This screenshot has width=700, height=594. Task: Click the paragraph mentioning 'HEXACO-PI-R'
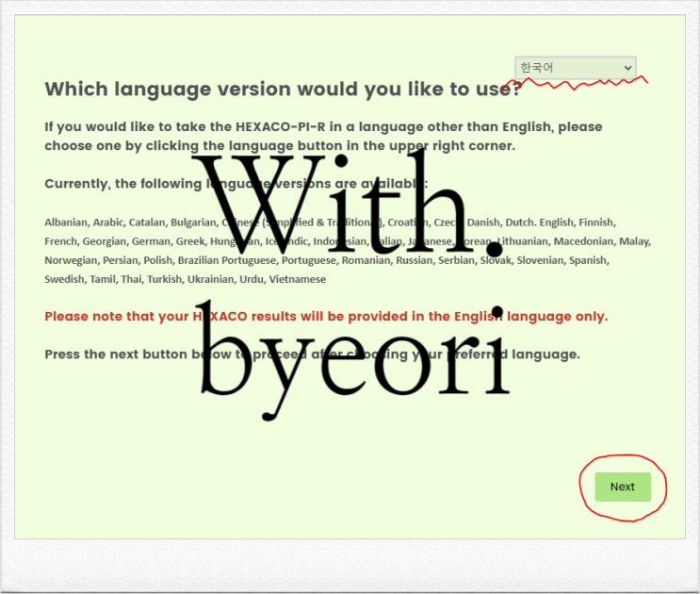[x=324, y=136]
